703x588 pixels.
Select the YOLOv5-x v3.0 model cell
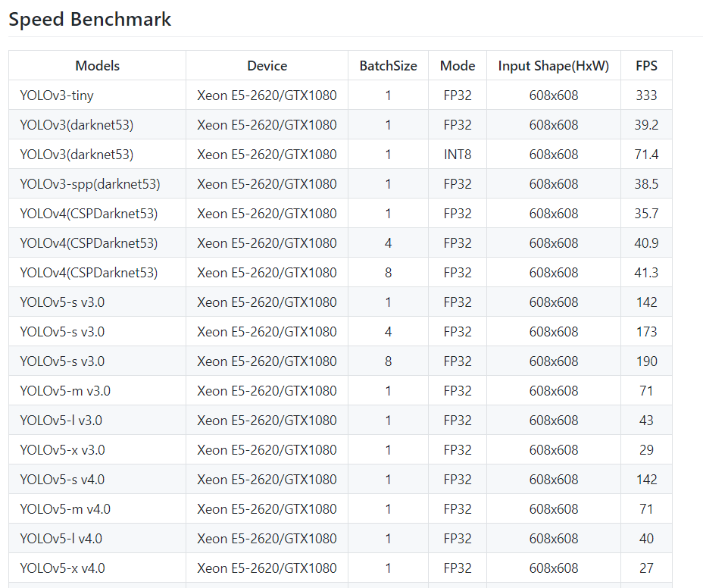tap(63, 450)
